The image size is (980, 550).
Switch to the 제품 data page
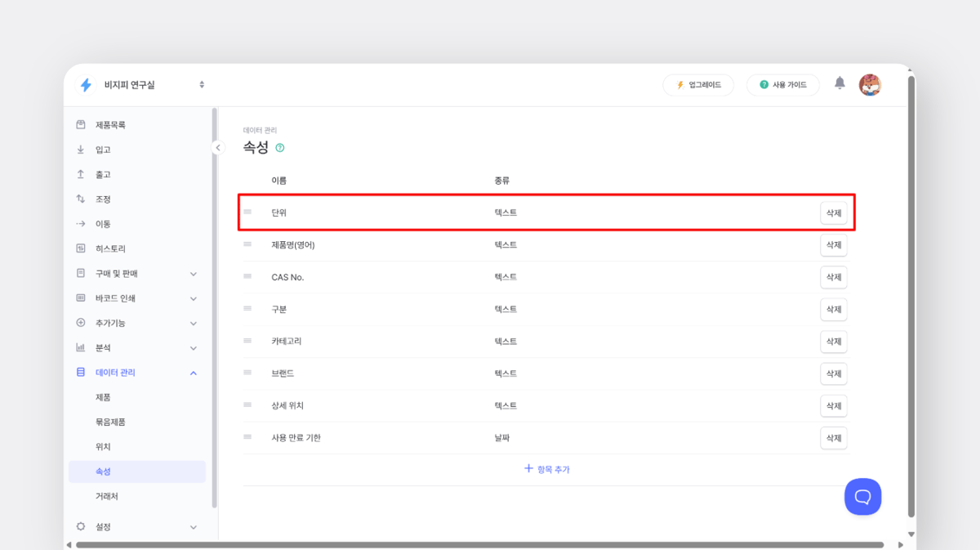(104, 397)
